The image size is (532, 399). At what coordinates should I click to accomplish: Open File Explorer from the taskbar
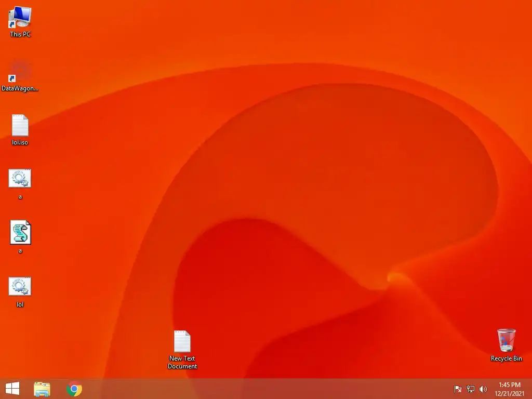(42, 389)
